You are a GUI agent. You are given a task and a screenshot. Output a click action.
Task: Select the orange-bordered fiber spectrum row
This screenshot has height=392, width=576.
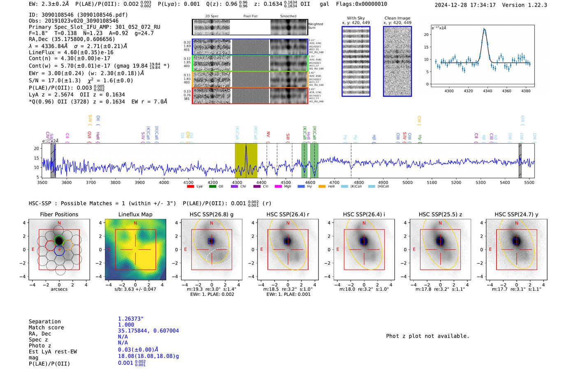pos(250,79)
